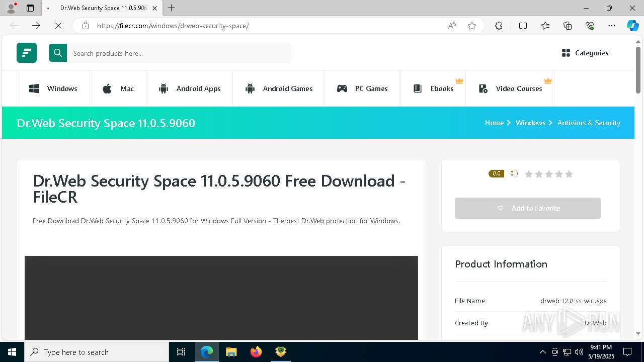Open the PC Games category
Screen dimensions: 644x362
pyautogui.click(x=362, y=88)
